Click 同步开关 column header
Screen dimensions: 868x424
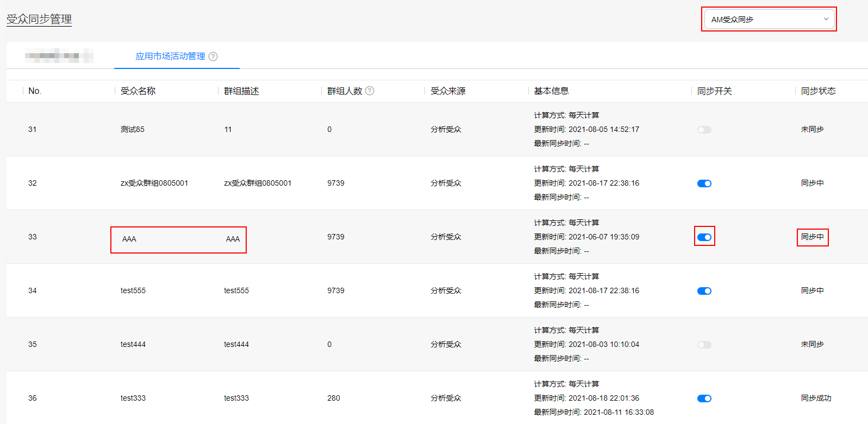tap(715, 91)
